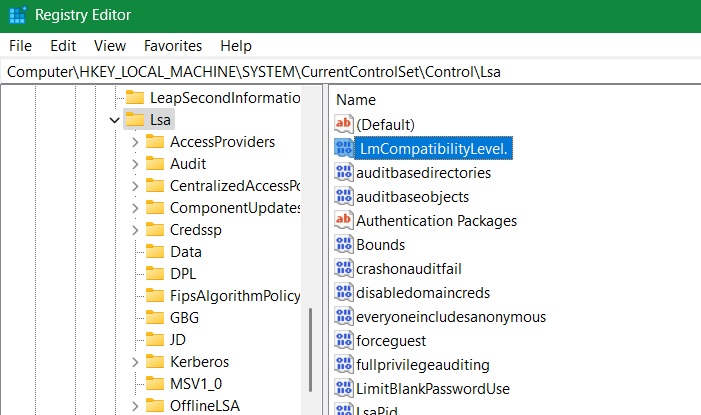Viewport: 701px width, 415px height.
Task: Select the LimitBlankPasswordUse value name
Action: coord(433,389)
